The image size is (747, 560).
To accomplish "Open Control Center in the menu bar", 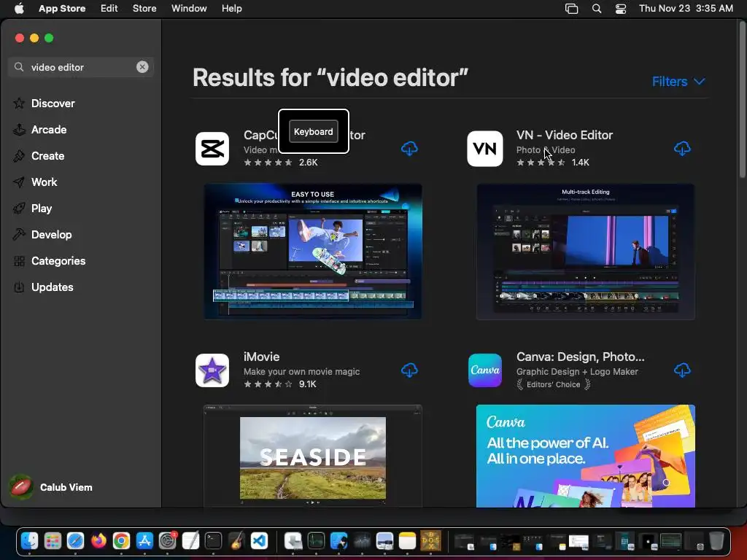I will click(621, 9).
